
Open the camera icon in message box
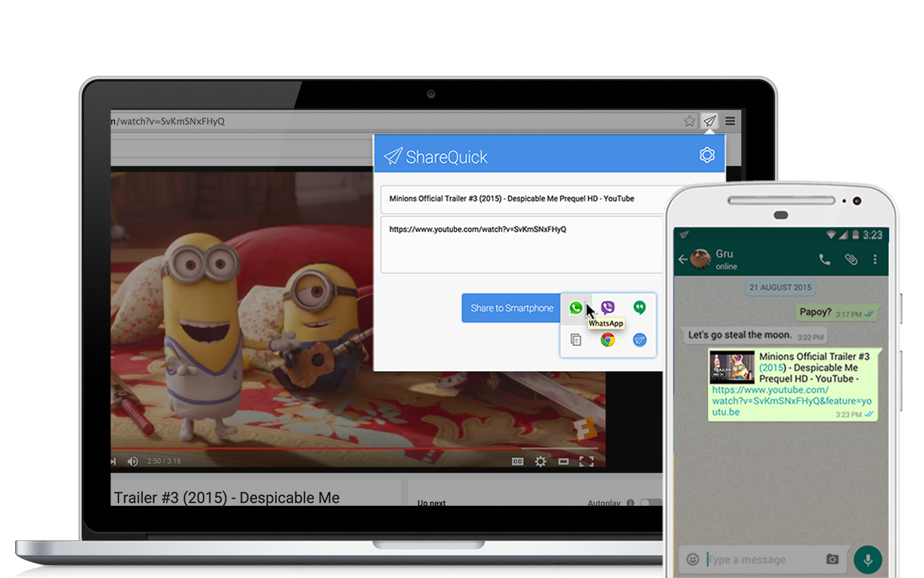pyautogui.click(x=832, y=559)
